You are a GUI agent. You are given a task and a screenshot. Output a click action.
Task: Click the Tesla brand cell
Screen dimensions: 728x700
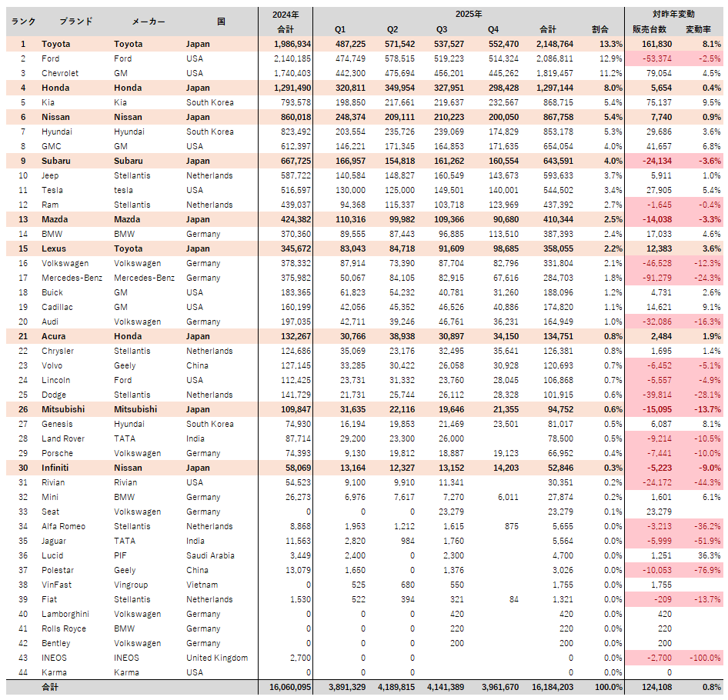pyautogui.click(x=53, y=190)
